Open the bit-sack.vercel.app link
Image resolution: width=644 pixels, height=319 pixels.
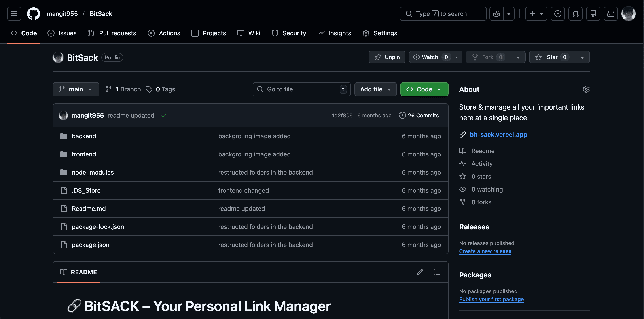498,135
